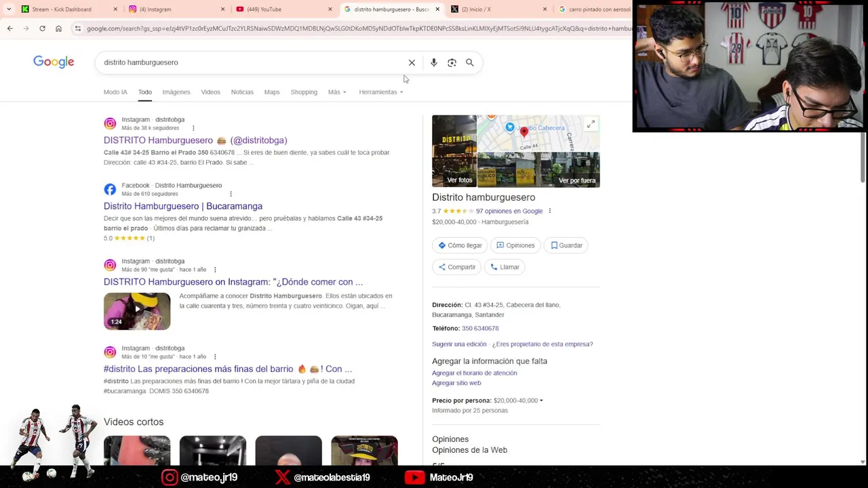This screenshot has height=488, width=868.
Task: Open #distrito Las preparaciones más finas result
Action: pos(228,369)
